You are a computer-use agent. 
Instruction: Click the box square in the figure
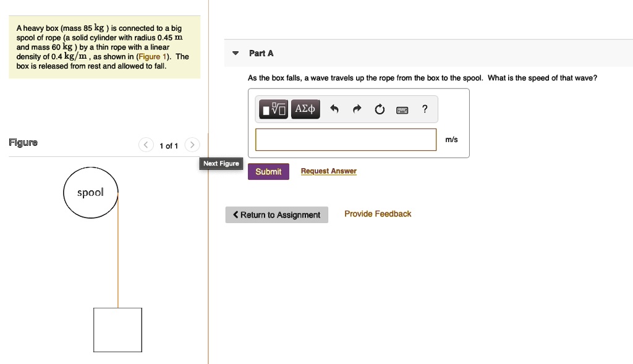click(117, 329)
